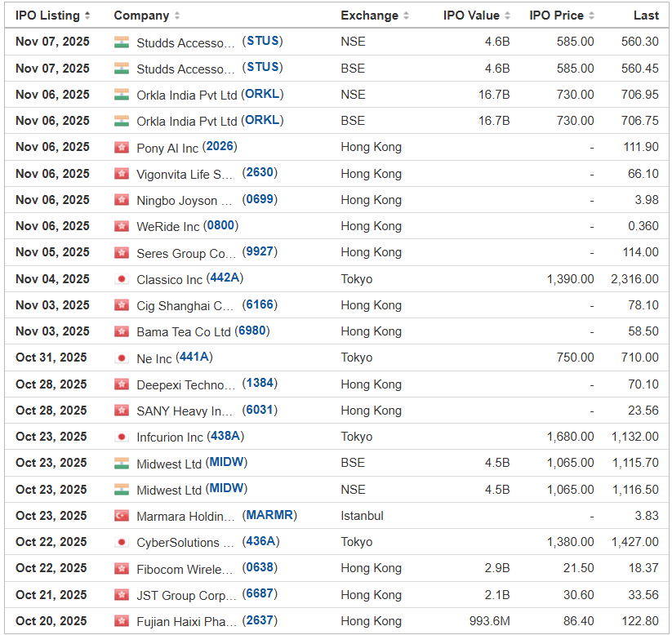Click the IPO Price column header
Screen dimensions: 672x635
pyautogui.click(x=556, y=16)
